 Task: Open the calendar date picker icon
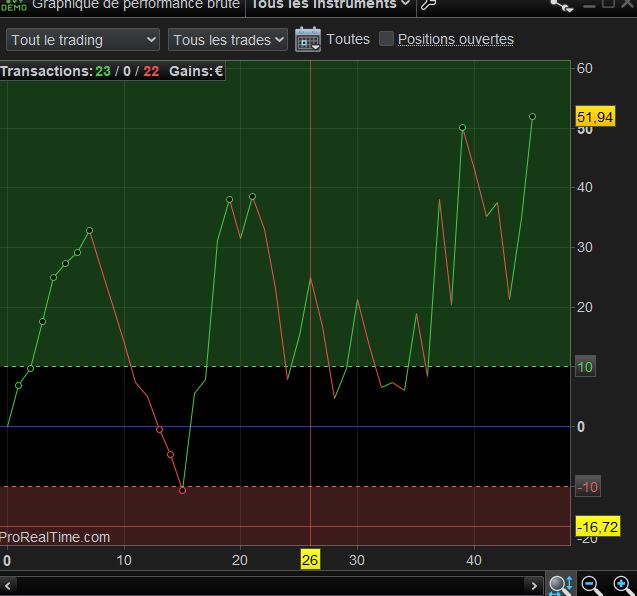point(308,39)
